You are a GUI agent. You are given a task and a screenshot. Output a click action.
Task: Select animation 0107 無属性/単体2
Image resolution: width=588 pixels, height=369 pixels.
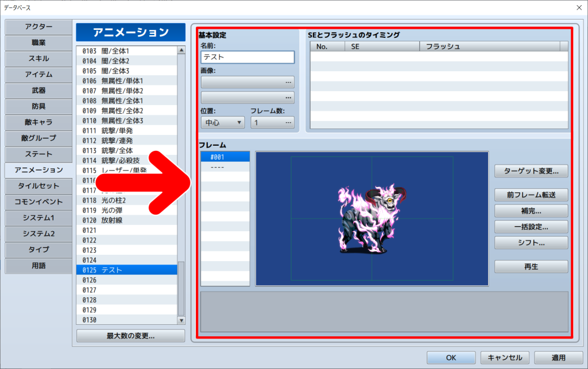[x=127, y=91]
